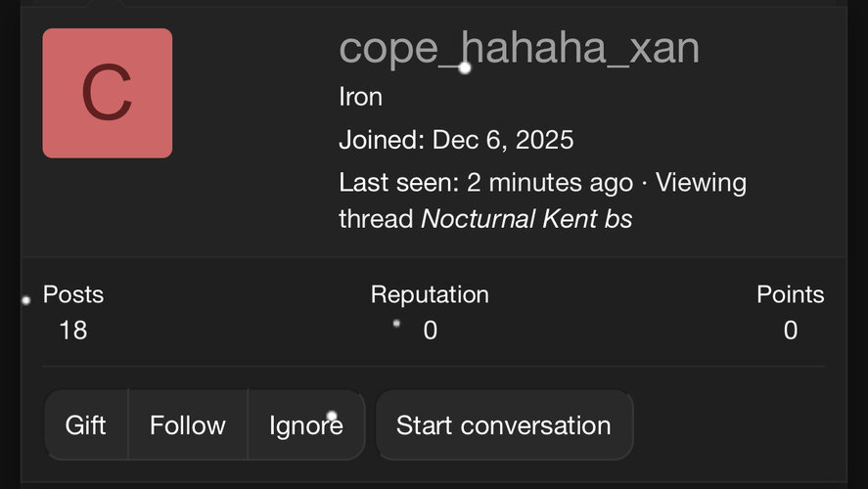Click the "Posts" stat label

73,294
